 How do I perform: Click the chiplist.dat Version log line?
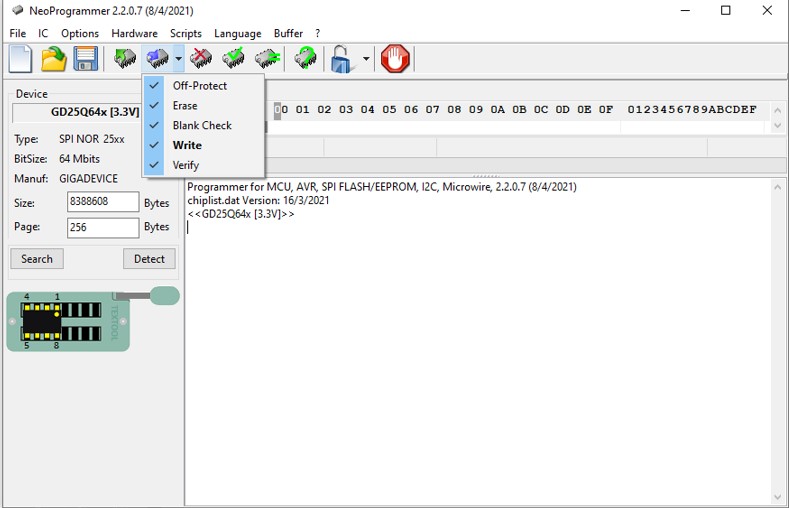pyautogui.click(x=258, y=200)
